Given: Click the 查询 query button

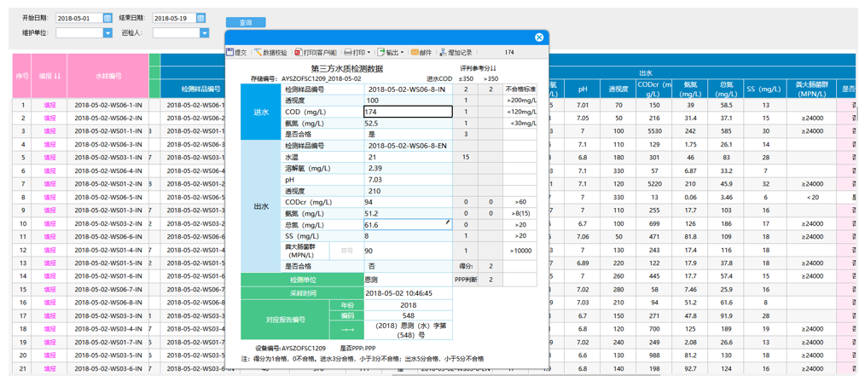Looking at the screenshot, I should click(245, 23).
